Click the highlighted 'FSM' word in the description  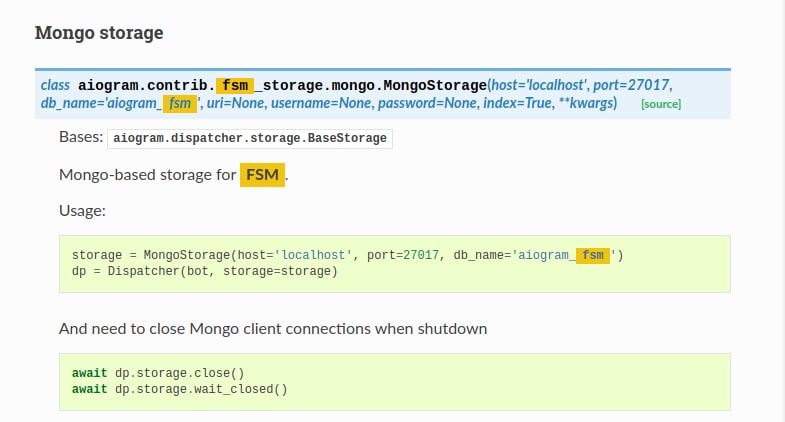pyautogui.click(x=262, y=175)
